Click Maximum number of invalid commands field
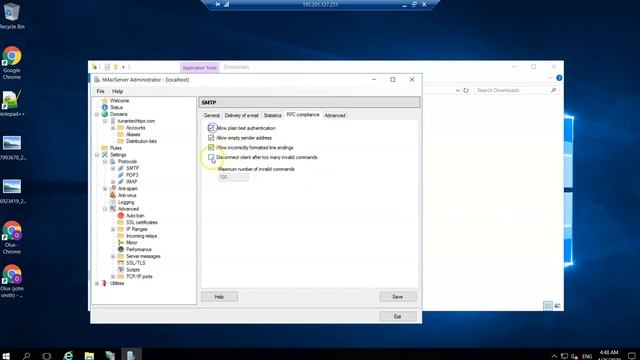 click(x=233, y=177)
